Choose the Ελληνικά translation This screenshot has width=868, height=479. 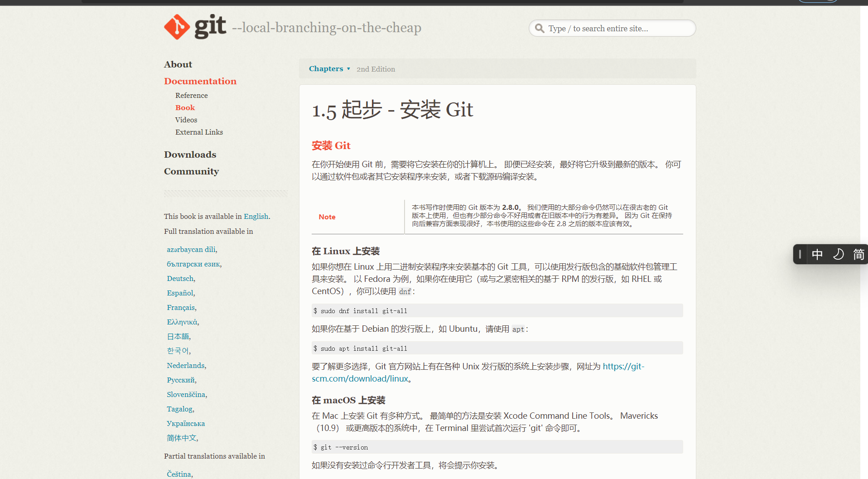click(182, 322)
